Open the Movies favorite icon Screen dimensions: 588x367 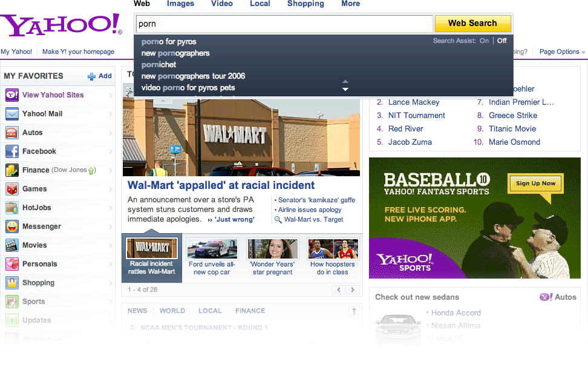click(13, 245)
